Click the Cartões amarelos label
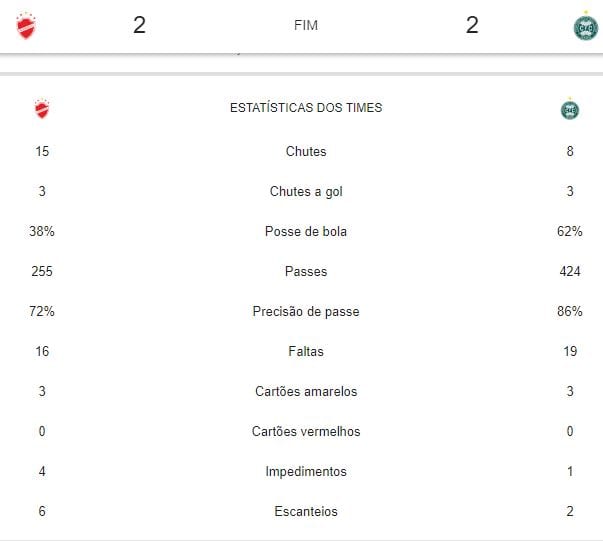This screenshot has height=558, width=603. 306,392
